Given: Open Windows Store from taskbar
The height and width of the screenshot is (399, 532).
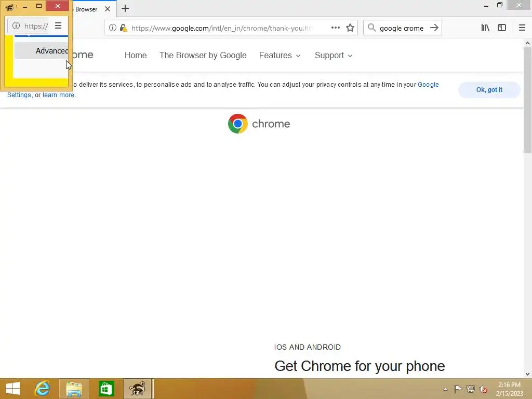Looking at the screenshot, I should click(x=106, y=389).
